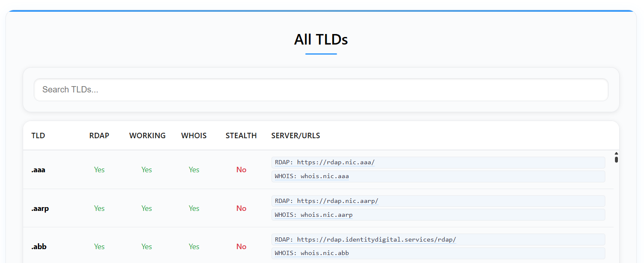
Task: Click the scroll up arrow of the table
Action: coord(616,153)
